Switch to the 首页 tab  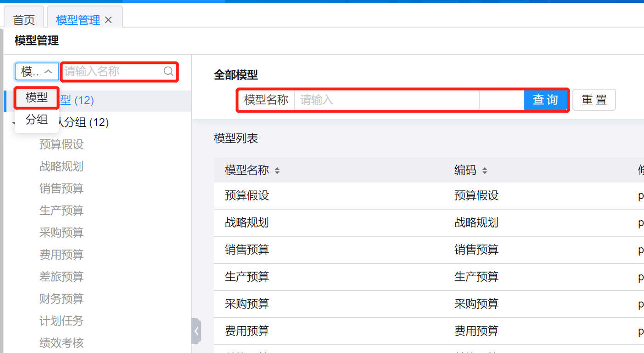click(24, 20)
